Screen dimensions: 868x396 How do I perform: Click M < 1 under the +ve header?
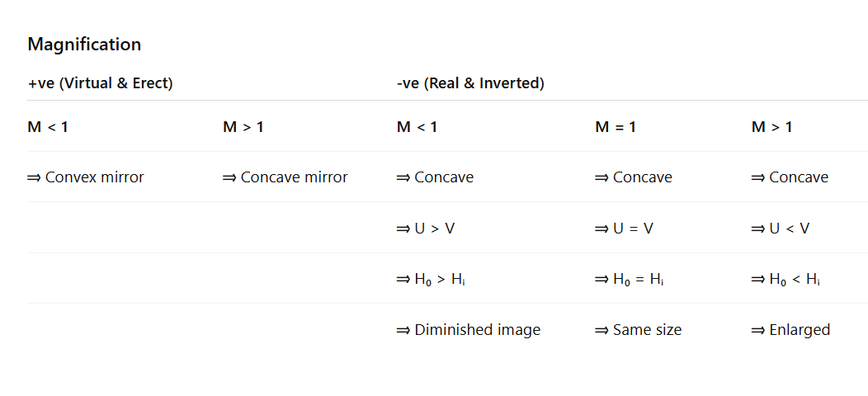(x=48, y=127)
